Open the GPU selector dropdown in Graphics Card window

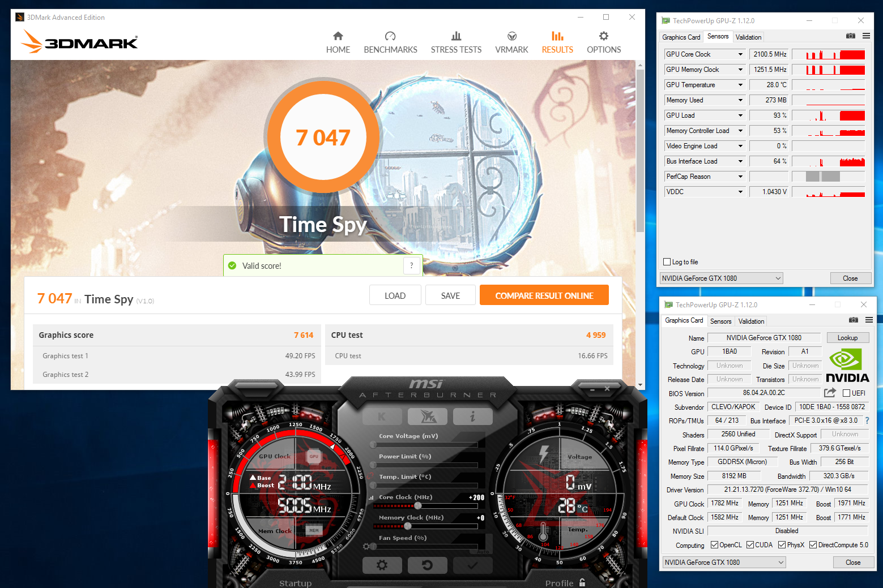(724, 562)
